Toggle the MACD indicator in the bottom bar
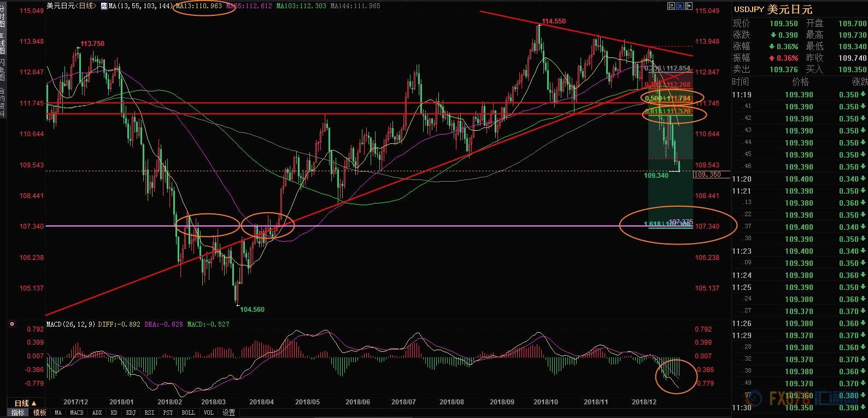Image resolution: width=868 pixels, height=418 pixels. (x=77, y=413)
